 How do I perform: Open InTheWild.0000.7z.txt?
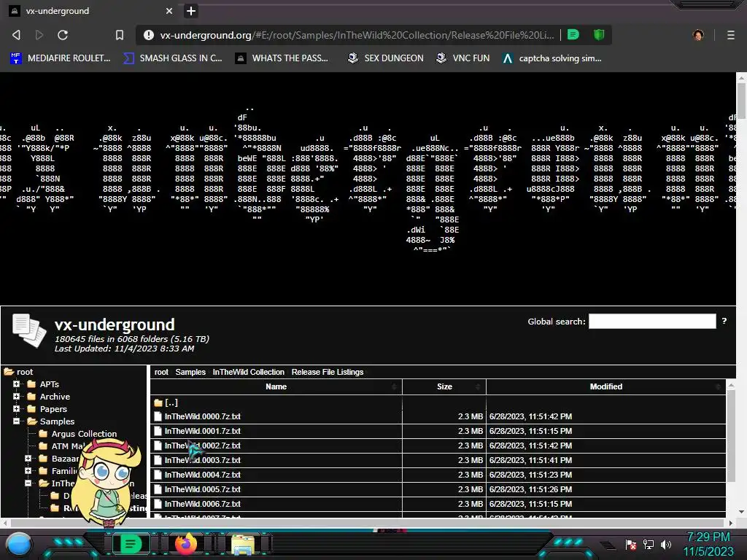203,416
